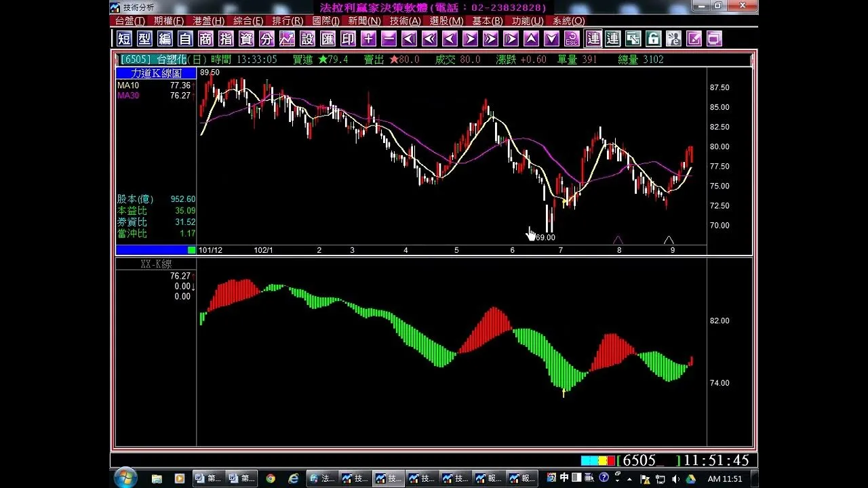
Task: Open the 期權(F) menu
Action: (169, 21)
